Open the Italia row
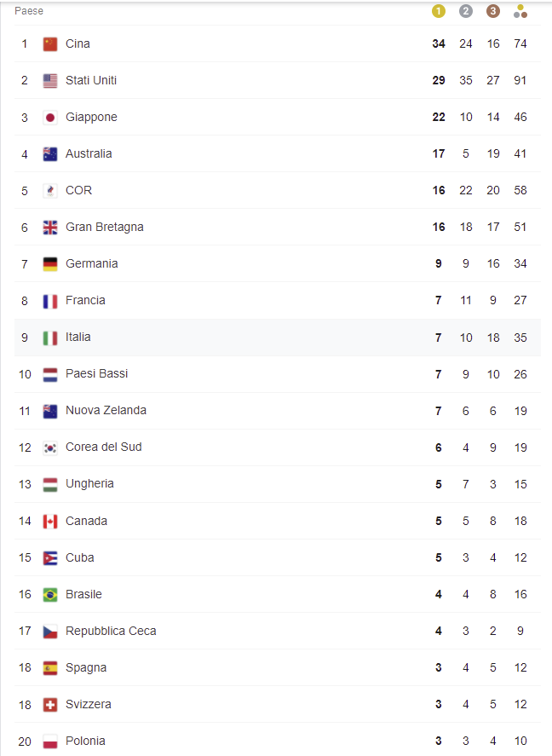 pos(278,338)
